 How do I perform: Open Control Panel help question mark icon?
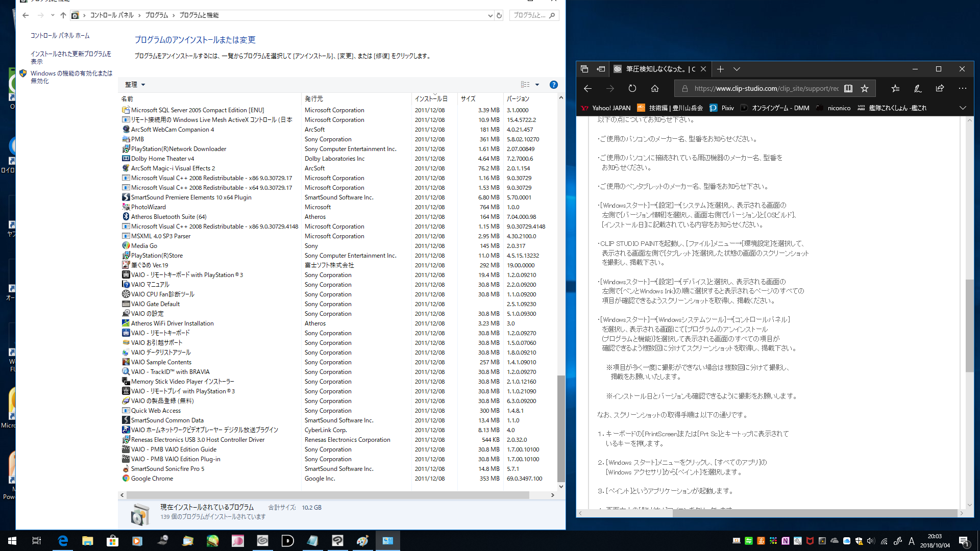pos(553,85)
